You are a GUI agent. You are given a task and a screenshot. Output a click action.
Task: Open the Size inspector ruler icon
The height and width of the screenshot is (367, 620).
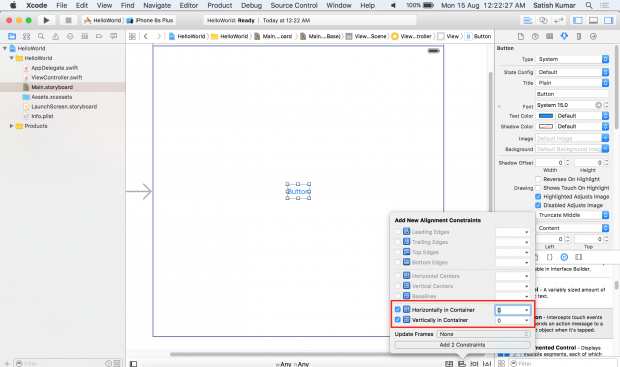(578, 36)
